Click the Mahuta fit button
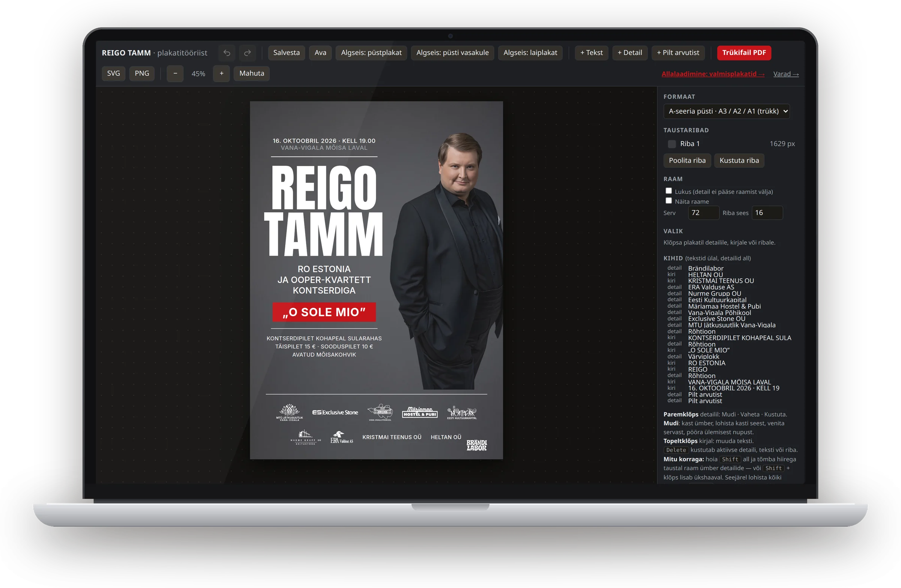901x588 pixels. pos(252,74)
